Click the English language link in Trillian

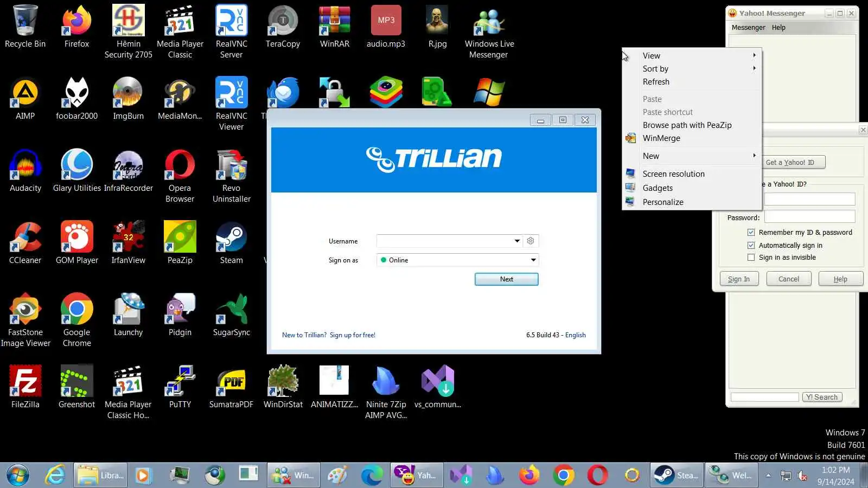(x=576, y=335)
